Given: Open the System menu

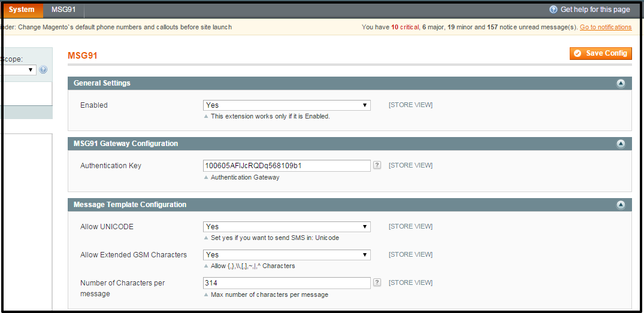Looking at the screenshot, I should point(22,10).
